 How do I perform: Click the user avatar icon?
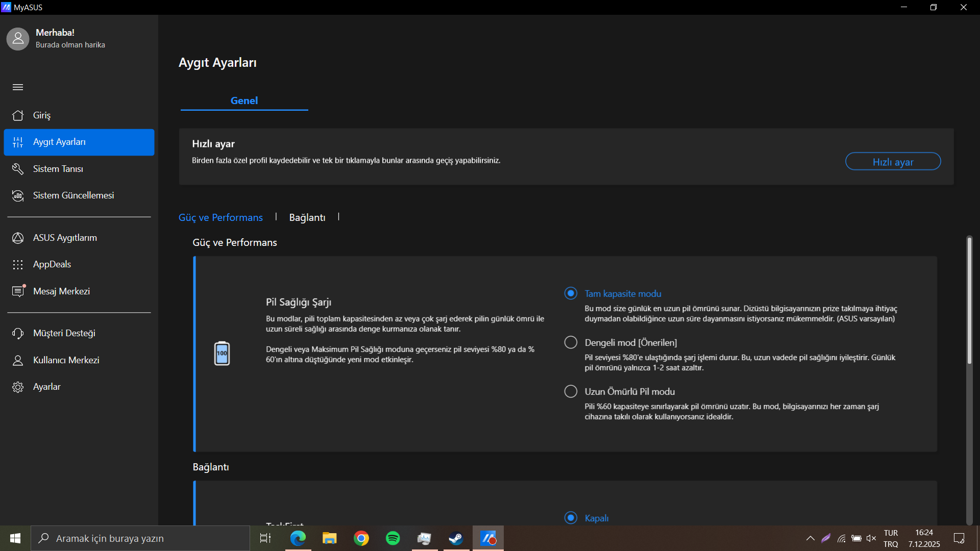(18, 39)
